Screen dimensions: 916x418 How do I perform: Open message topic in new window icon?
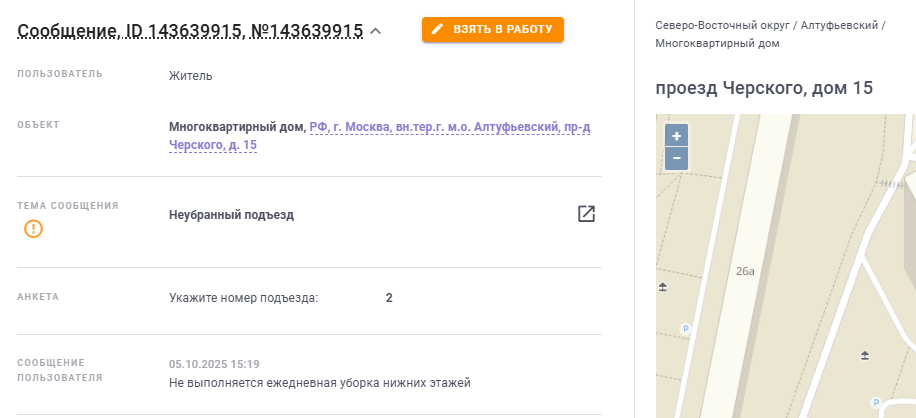pos(586,214)
